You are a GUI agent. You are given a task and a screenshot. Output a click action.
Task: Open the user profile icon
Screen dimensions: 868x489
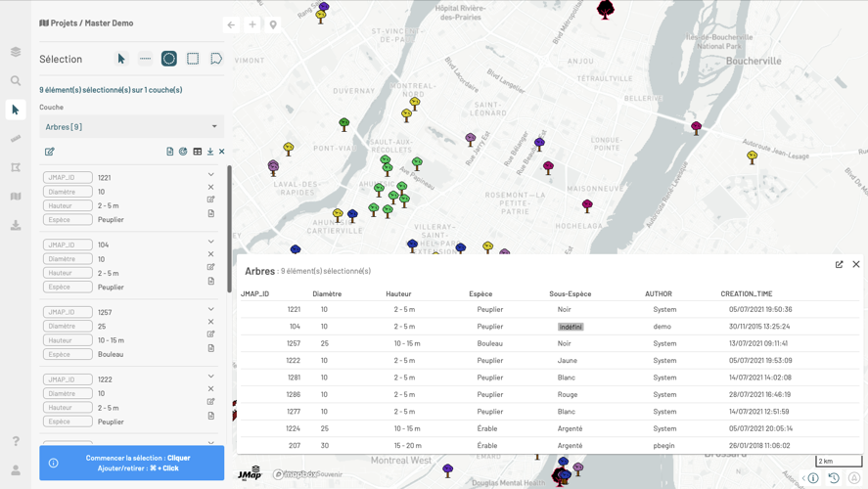tap(16, 470)
